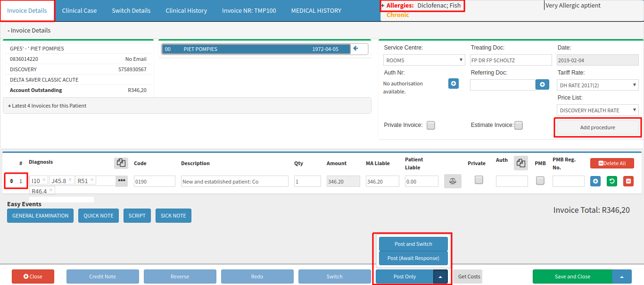644x285 pixels.
Task: Reset invoice line with green undo icon
Action: pos(612,181)
